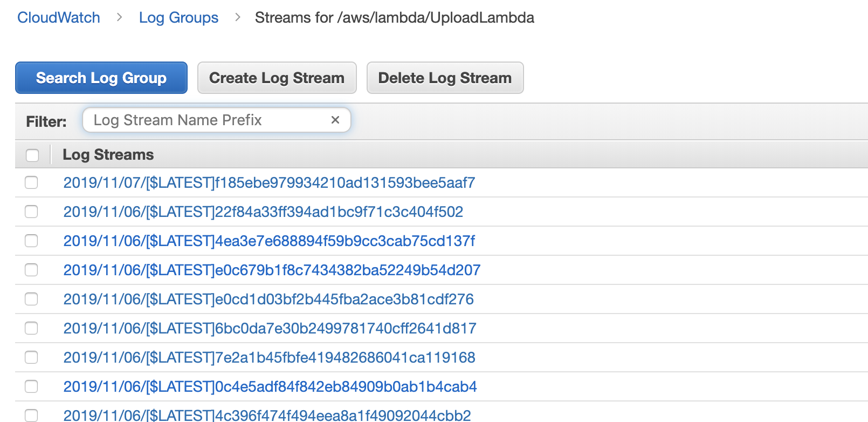
Task: Open log stream 22f84a33ff394ad1bc9f71c3c404f502
Action: pyautogui.click(x=263, y=212)
